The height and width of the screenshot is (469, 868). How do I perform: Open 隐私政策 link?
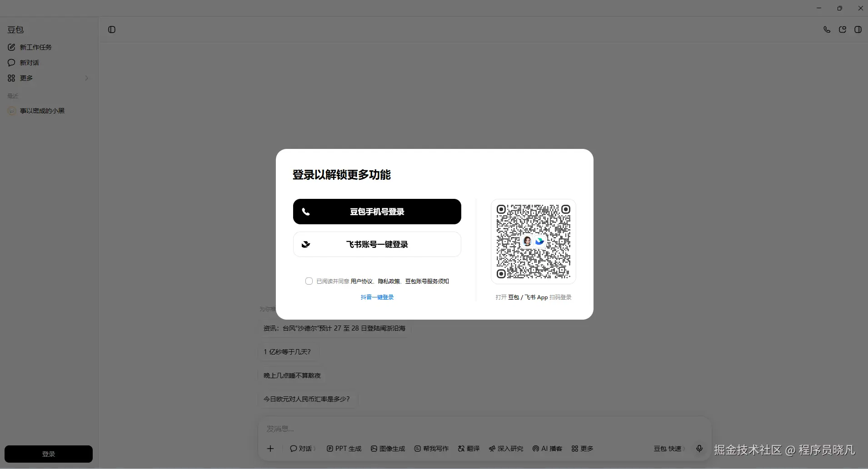389,281
